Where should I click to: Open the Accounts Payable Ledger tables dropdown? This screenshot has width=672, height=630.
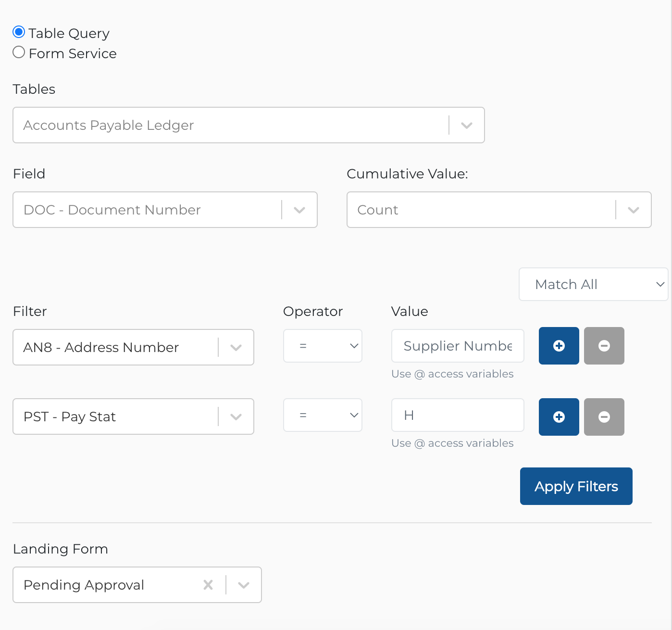pos(249,125)
